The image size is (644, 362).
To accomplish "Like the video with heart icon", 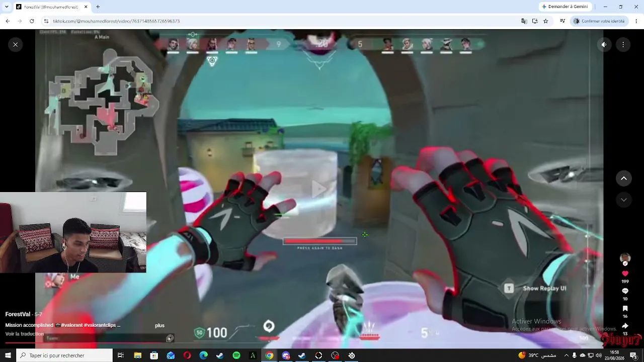I will (625, 274).
